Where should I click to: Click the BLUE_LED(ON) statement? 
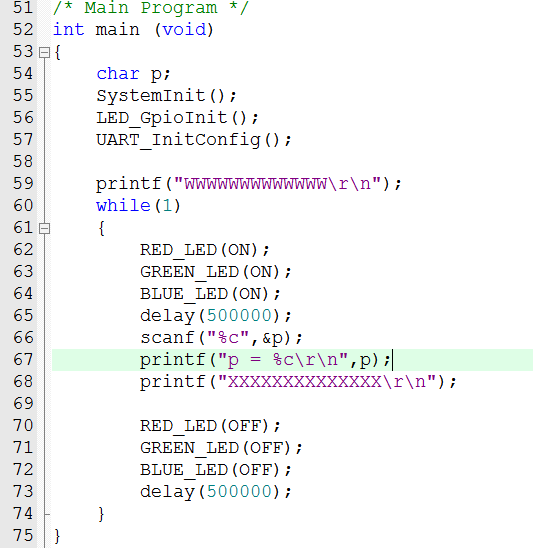pos(210,294)
